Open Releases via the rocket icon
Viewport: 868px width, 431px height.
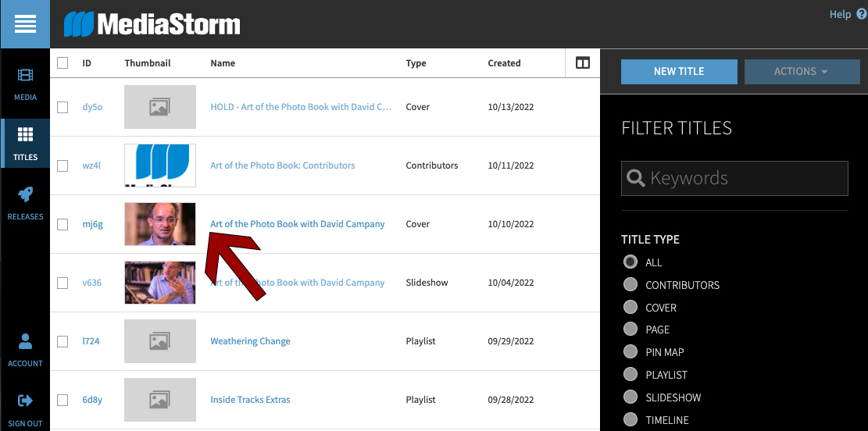pyautogui.click(x=25, y=195)
